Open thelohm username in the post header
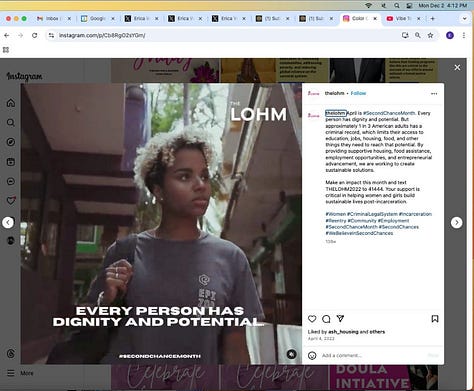Image resolution: width=474 pixels, height=391 pixels. 334,93
